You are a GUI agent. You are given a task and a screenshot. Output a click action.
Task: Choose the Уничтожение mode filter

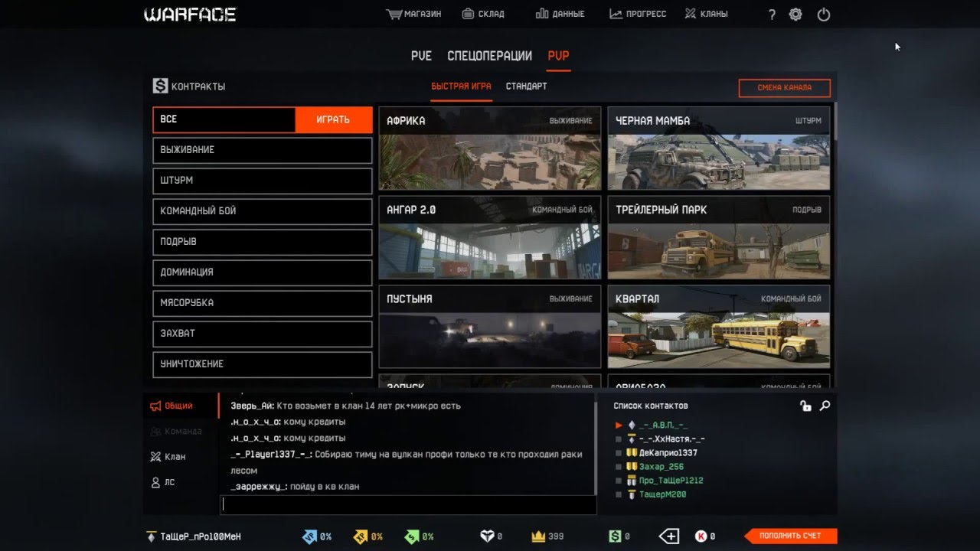pos(263,364)
